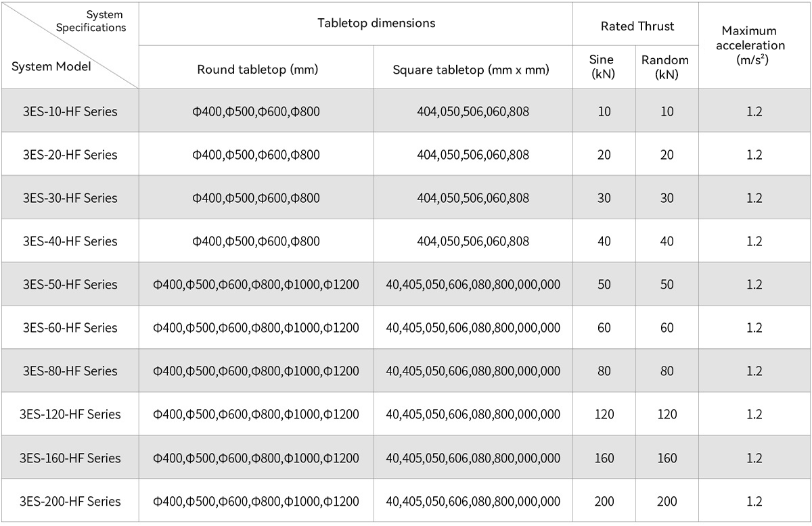The width and height of the screenshot is (812, 526).
Task: Select the Random value 160 cell
Action: coord(667,458)
